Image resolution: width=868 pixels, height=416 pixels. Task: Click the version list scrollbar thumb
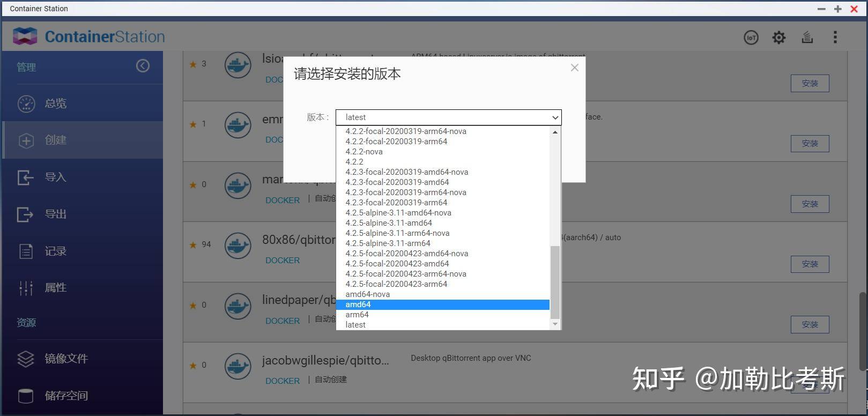point(555,283)
